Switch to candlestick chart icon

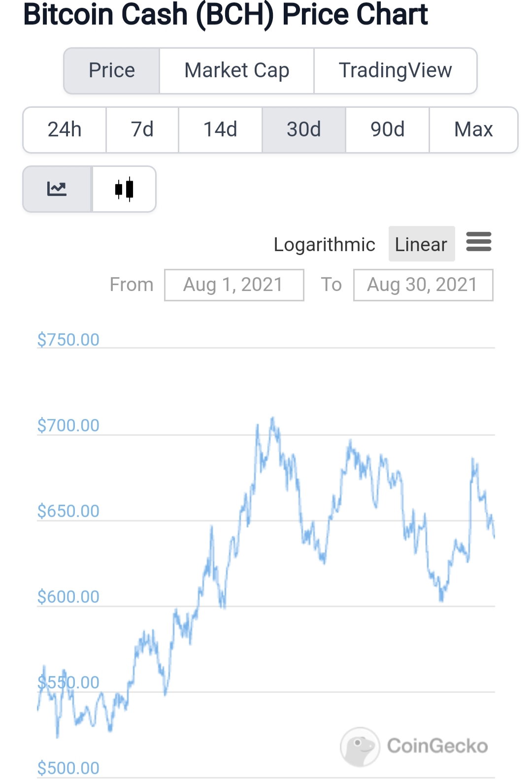(124, 189)
